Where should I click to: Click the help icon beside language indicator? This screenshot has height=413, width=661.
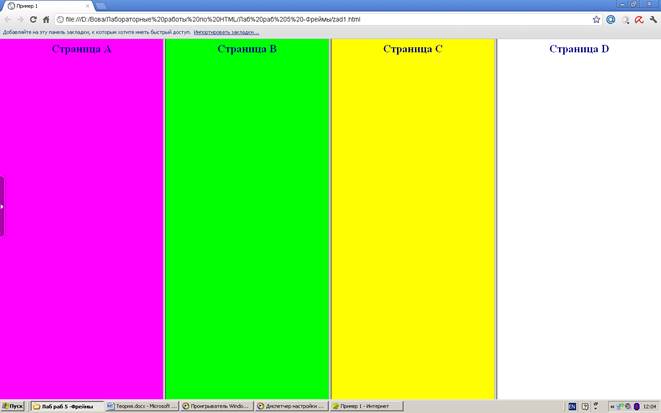tap(585, 406)
